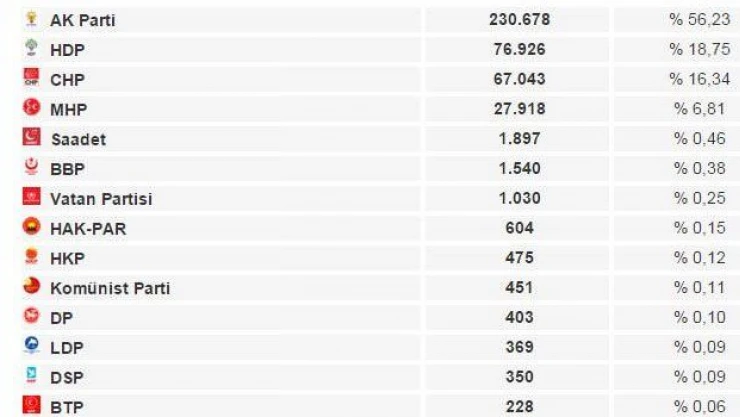Viewport: 740px width, 417px height.
Task: Click the BBP party logo icon
Action: [x=32, y=167]
